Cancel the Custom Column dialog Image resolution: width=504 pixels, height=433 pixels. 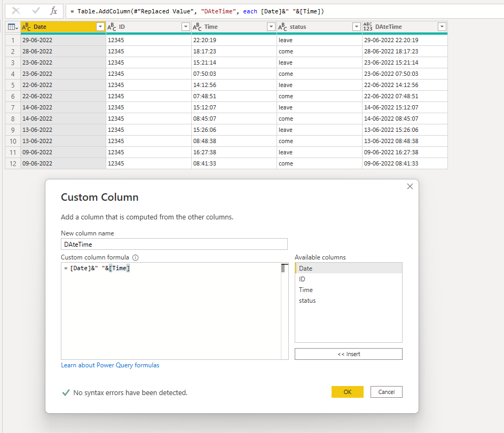[387, 392]
